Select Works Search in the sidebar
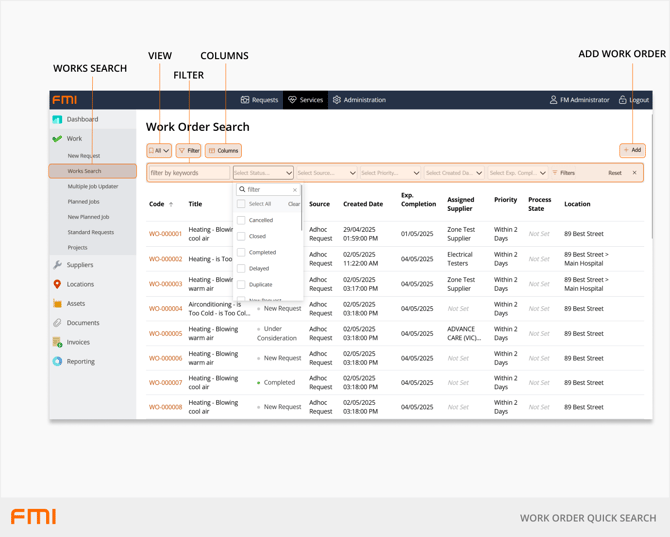The height and width of the screenshot is (537, 670). (x=93, y=171)
